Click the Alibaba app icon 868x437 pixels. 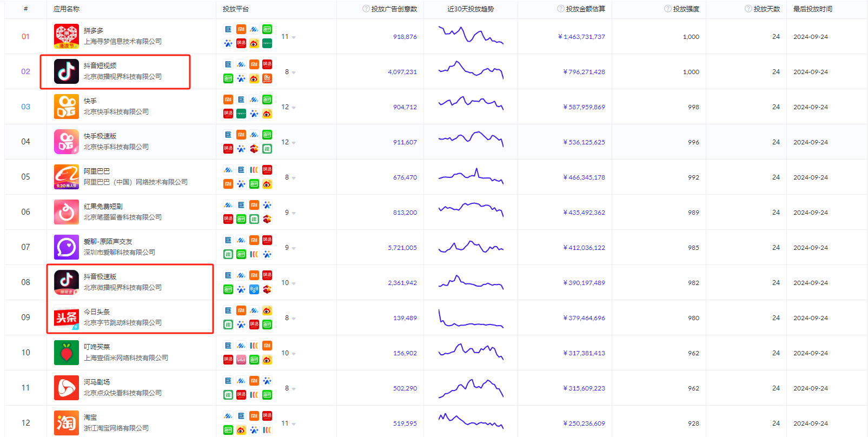point(66,177)
